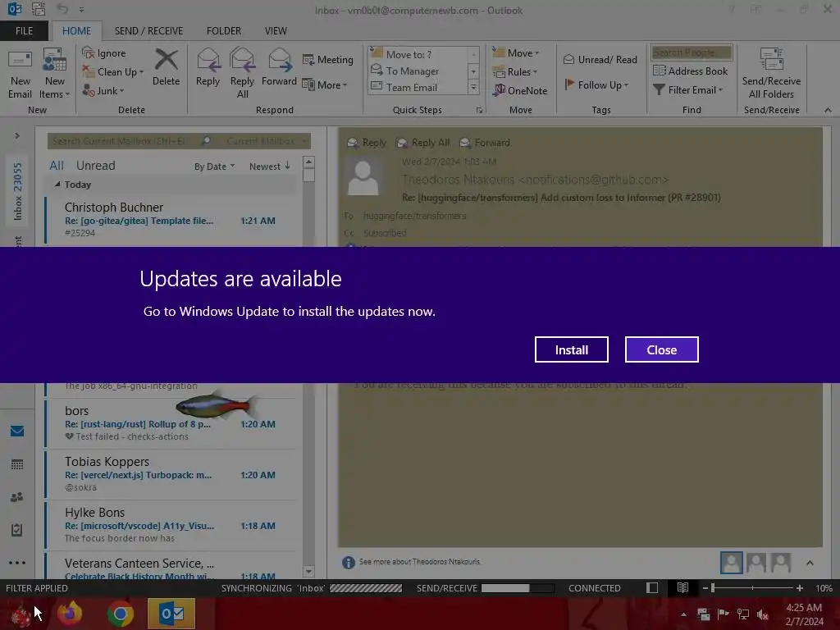
Task: Toggle Unread/Read status
Action: point(600,59)
